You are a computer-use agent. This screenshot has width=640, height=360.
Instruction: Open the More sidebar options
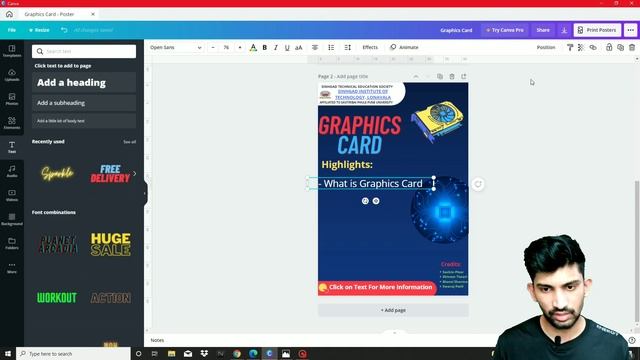coord(12,267)
